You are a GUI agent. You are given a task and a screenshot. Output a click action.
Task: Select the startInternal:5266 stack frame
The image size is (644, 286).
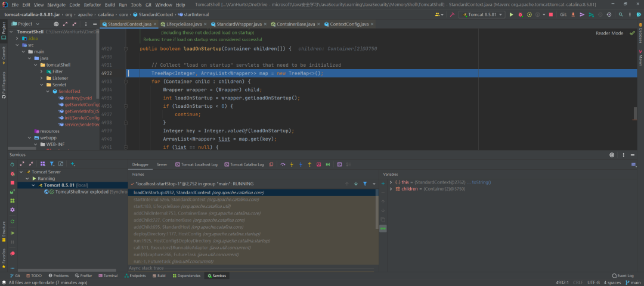click(x=196, y=200)
